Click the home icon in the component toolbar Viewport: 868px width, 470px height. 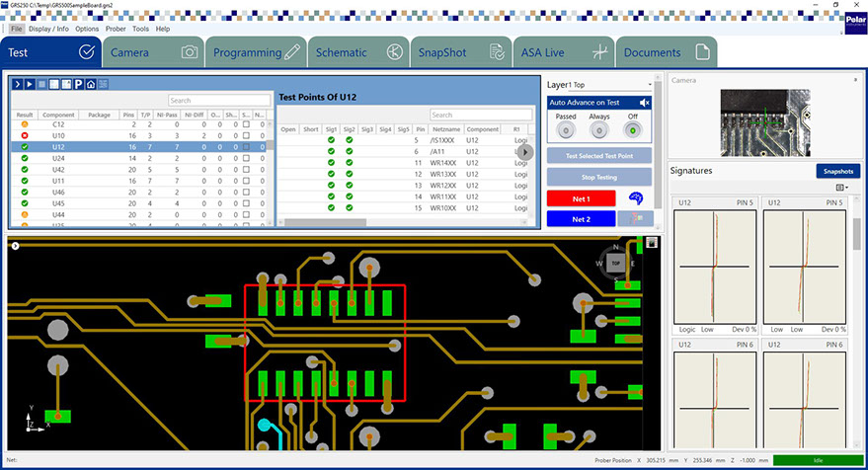pyautogui.click(x=90, y=84)
